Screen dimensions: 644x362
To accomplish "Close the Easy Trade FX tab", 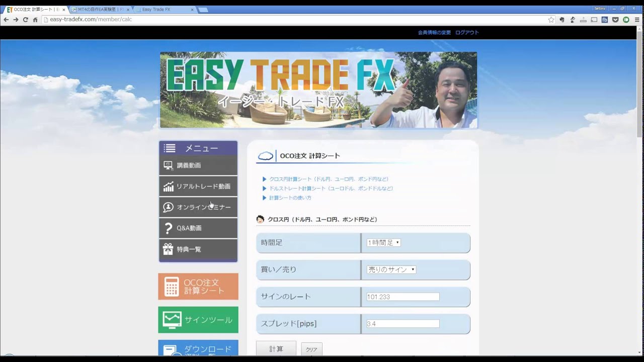I will coord(192,10).
